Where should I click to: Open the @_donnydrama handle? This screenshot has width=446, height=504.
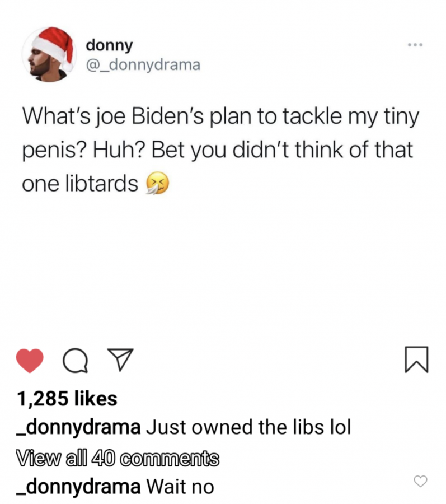[x=143, y=65]
